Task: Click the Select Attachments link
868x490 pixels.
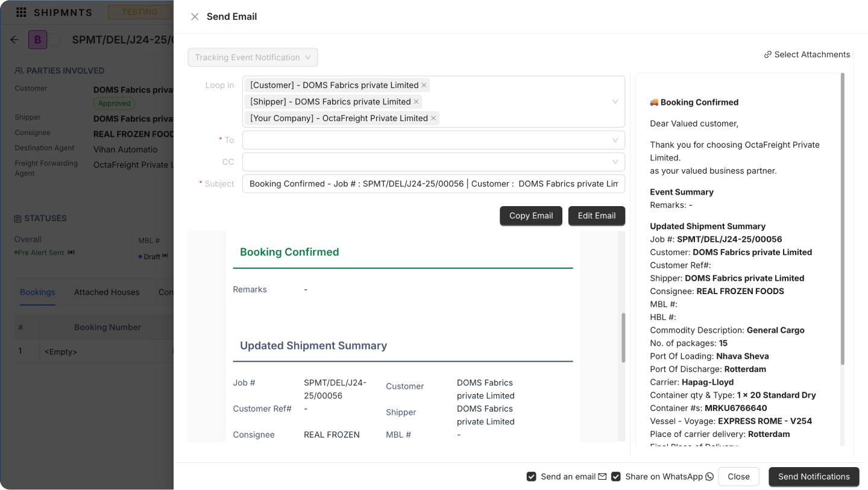Action: (807, 55)
